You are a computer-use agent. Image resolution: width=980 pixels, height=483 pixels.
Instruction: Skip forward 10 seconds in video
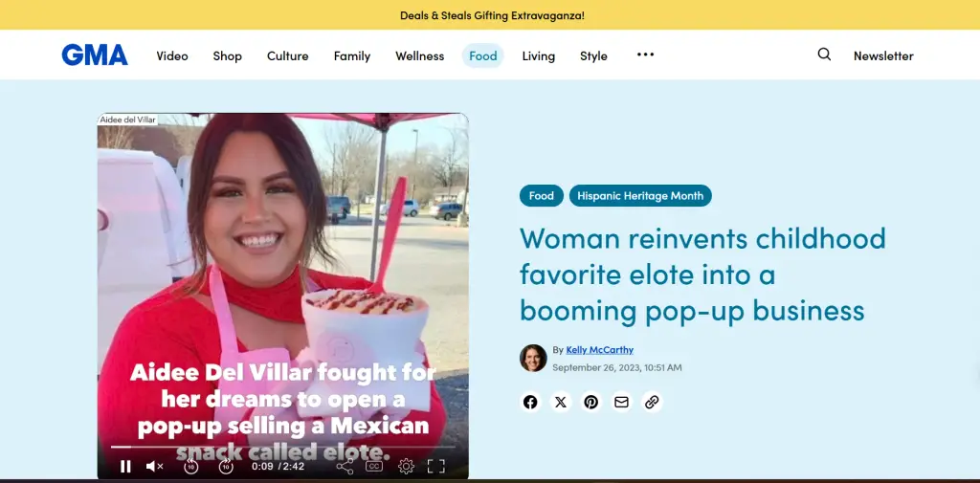point(226,467)
